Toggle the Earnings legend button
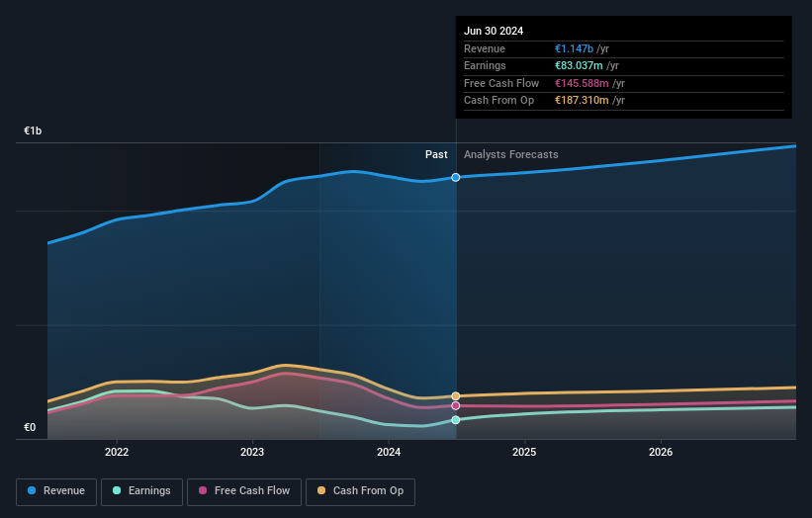Image resolution: width=812 pixels, height=518 pixels. [x=141, y=491]
